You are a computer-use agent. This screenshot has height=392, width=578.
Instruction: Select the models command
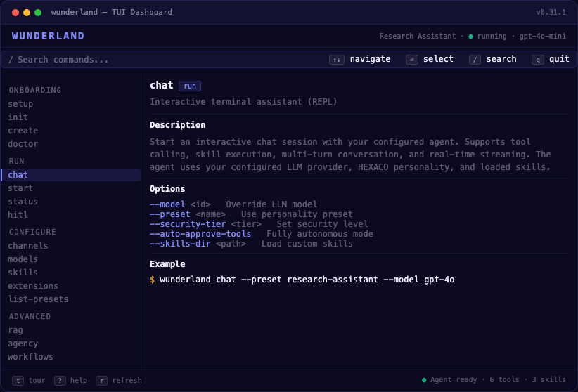pyautogui.click(x=23, y=259)
